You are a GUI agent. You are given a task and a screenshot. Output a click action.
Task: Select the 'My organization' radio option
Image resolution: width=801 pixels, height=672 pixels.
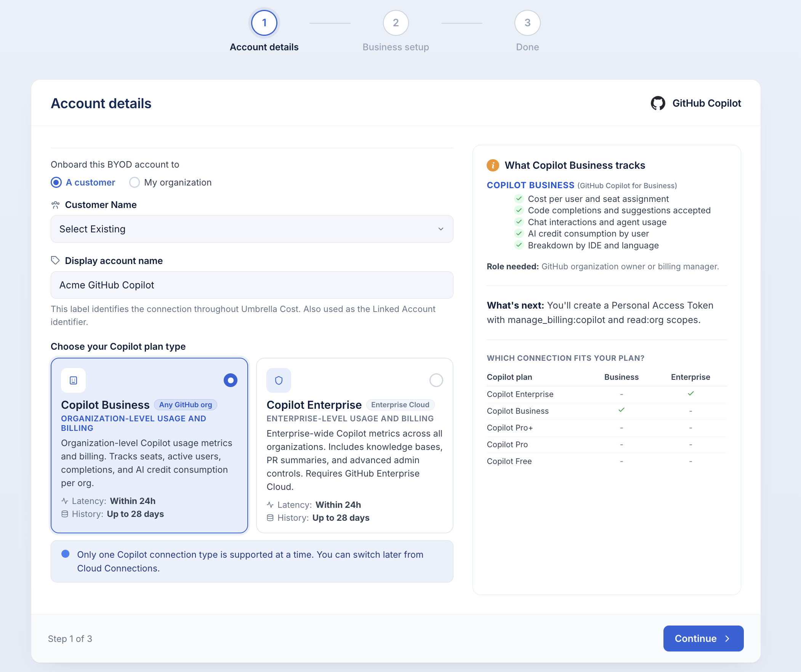134,182
